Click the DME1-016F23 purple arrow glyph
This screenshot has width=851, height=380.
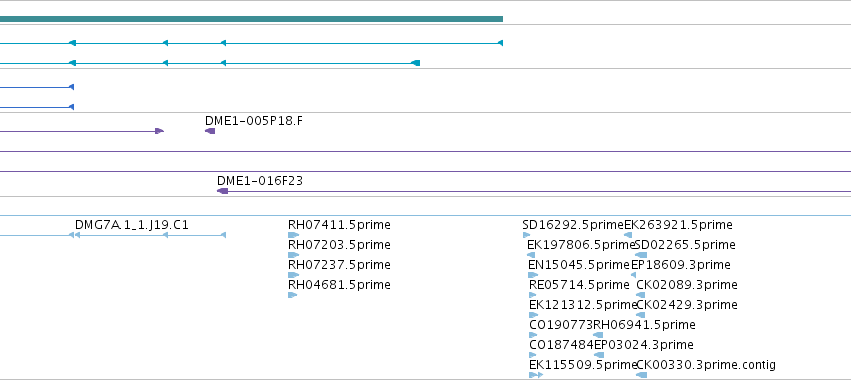pyautogui.click(x=223, y=191)
